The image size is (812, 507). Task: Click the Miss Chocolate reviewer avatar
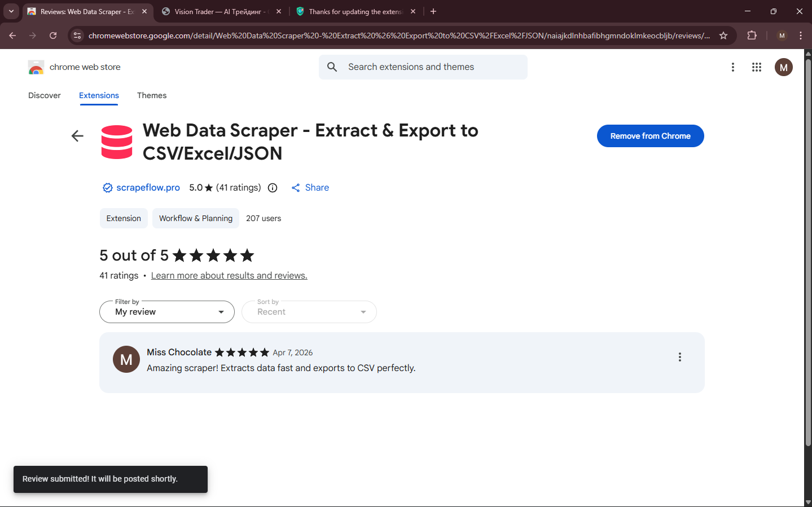pyautogui.click(x=126, y=359)
